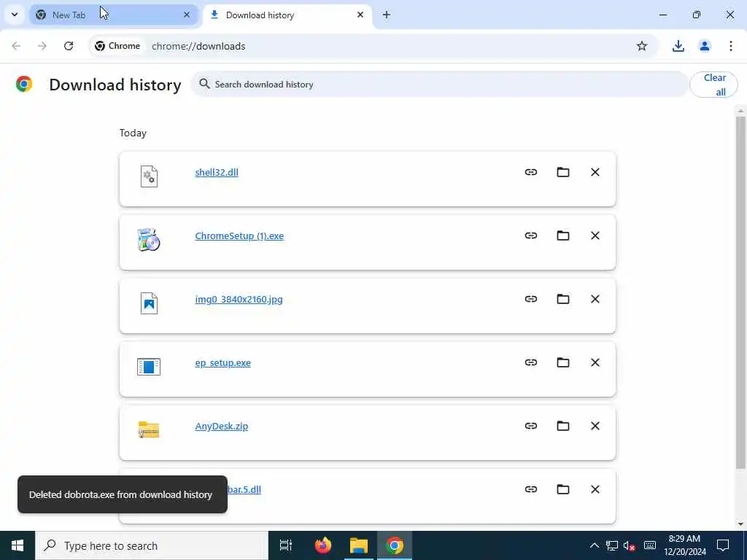Show shell32.dll in folder
The image size is (747, 560).
click(563, 172)
